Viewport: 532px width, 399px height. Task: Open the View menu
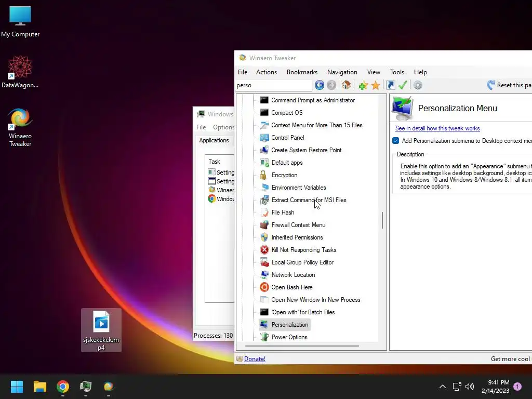click(x=374, y=72)
